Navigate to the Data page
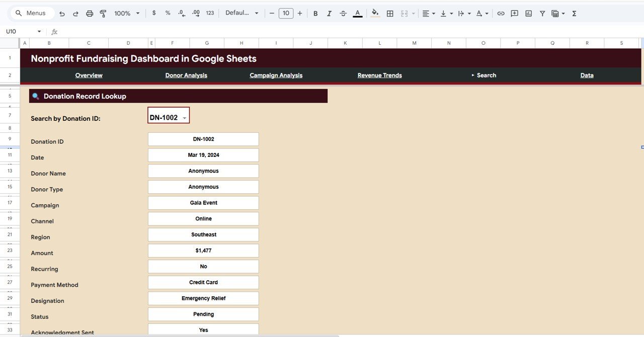The width and height of the screenshot is (644, 337). coord(587,75)
